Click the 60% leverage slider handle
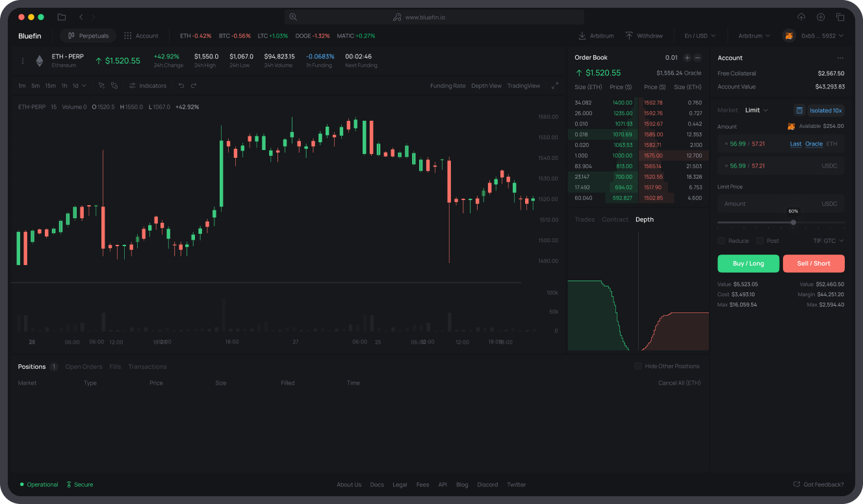Viewport: 863px width, 504px height. (x=793, y=223)
